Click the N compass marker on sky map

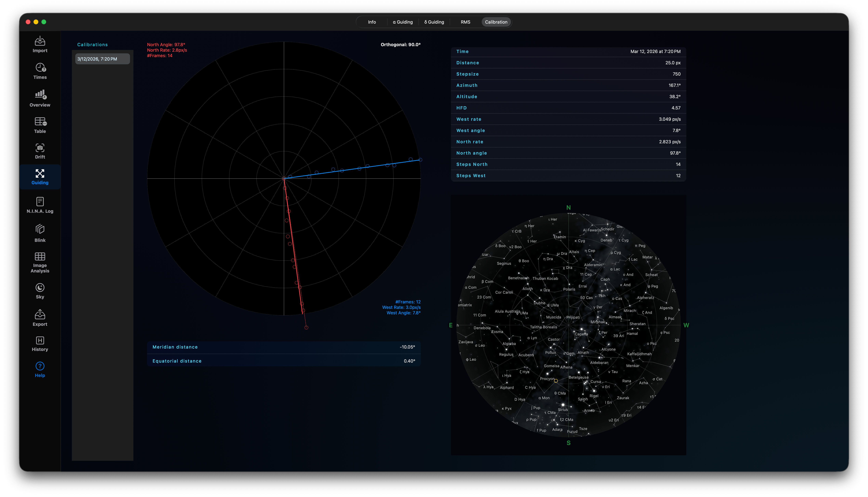coord(568,207)
